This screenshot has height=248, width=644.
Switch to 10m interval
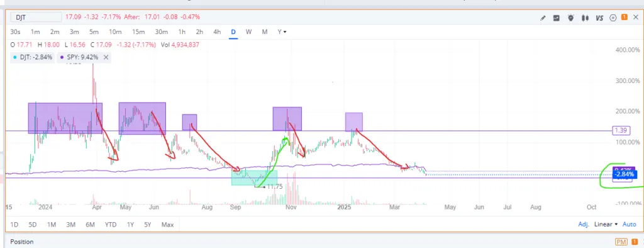pos(115,31)
